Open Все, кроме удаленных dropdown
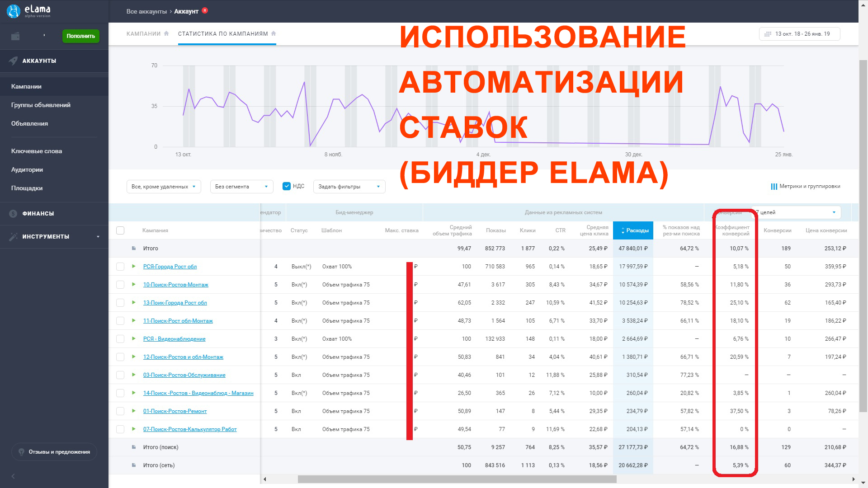 point(164,187)
